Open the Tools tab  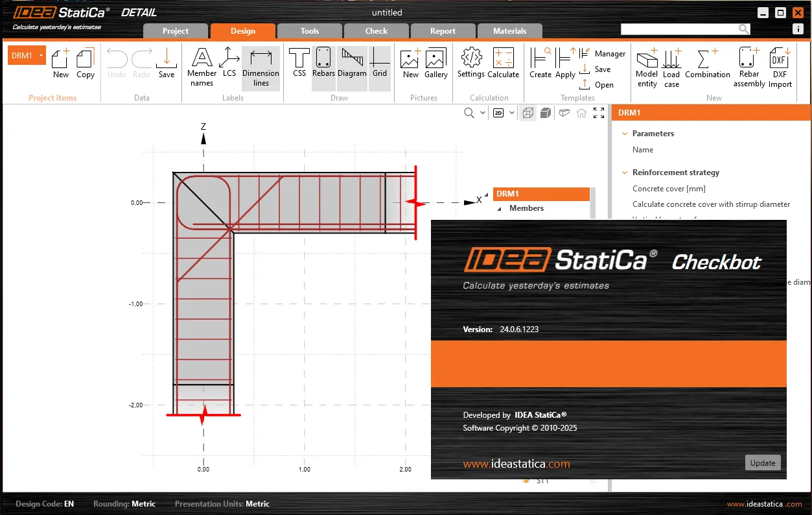pos(310,30)
